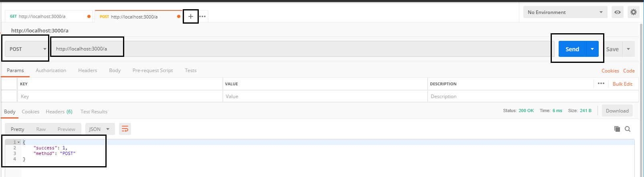Expand the Save button dropdown arrow
Screen dimensions: 644x177
pos(628,49)
